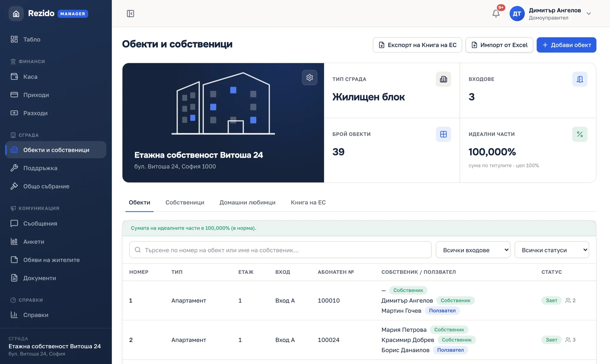Open Поддръжка in the sidebar
The width and height of the screenshot is (610, 364).
(x=56, y=168)
